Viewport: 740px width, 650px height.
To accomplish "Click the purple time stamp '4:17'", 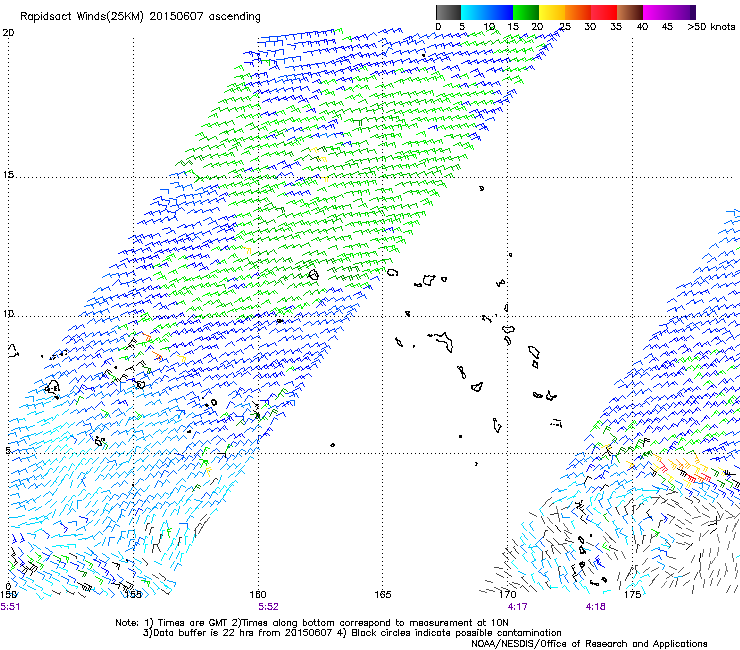I will tap(518, 607).
